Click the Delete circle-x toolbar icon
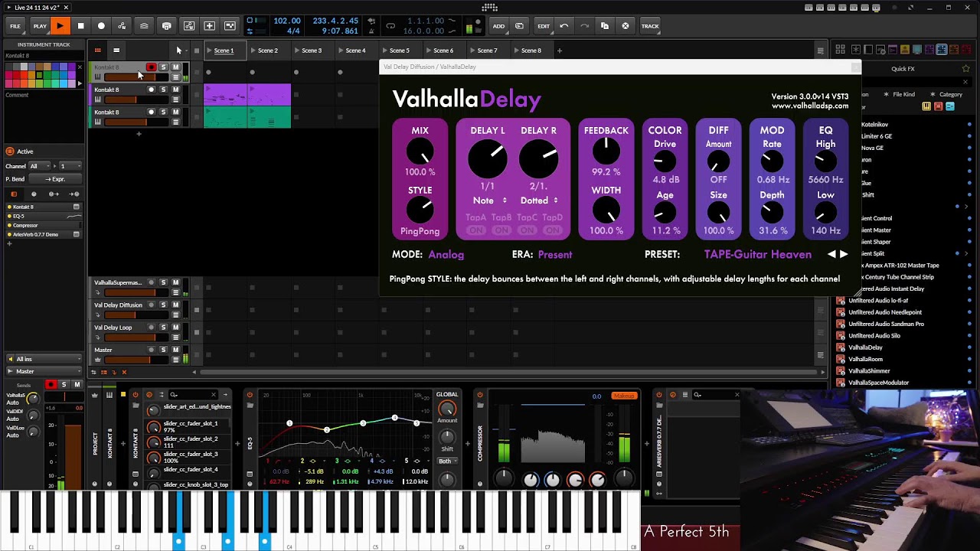Viewport: 980px width, 551px height. 626,26
